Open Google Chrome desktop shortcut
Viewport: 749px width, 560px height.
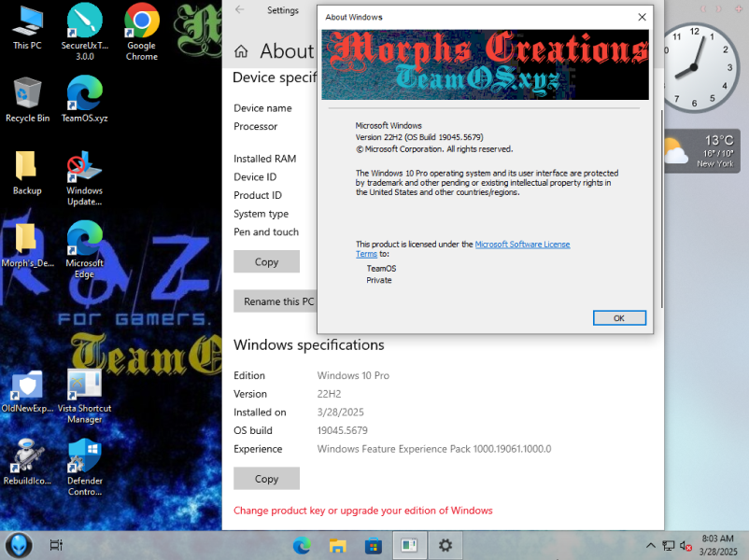coord(141,32)
